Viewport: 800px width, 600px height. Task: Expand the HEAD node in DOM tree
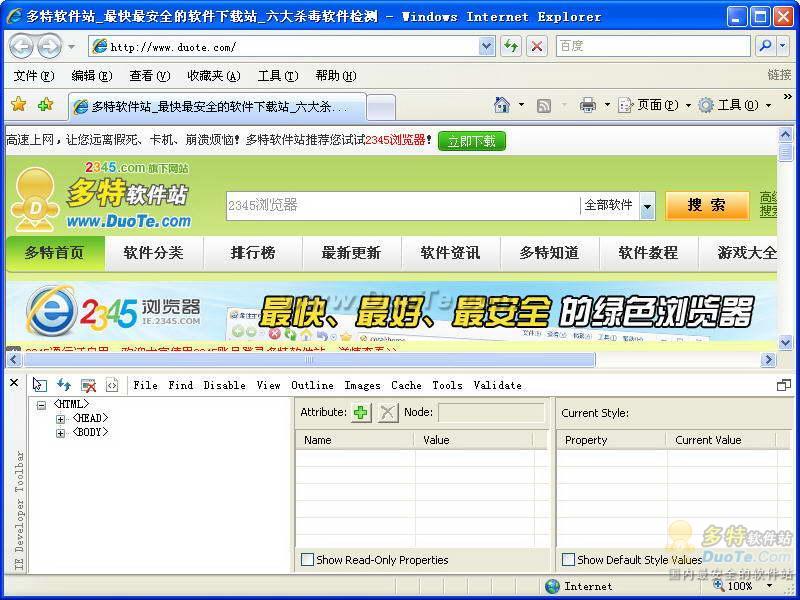(61, 418)
